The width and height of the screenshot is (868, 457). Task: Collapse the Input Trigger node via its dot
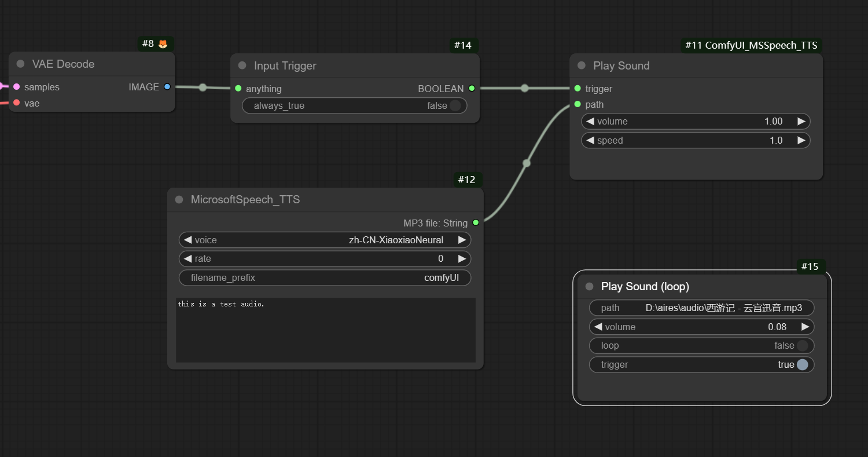click(242, 65)
